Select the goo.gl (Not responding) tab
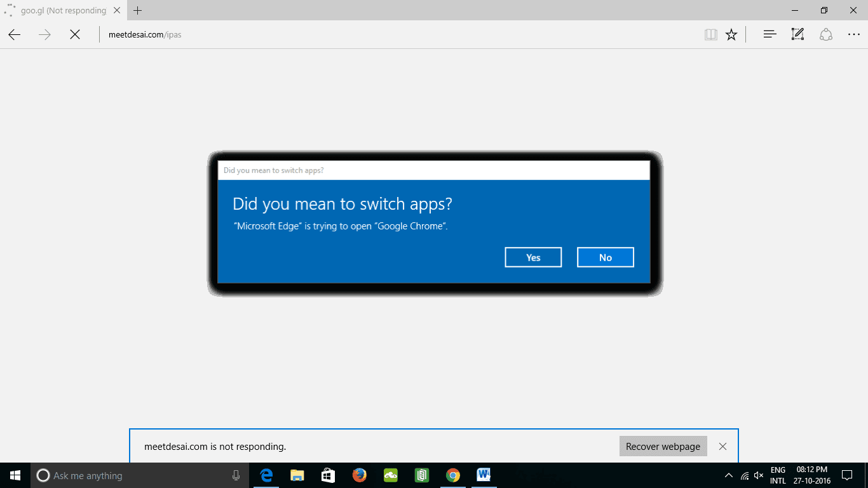The height and width of the screenshot is (488, 868). coord(64,10)
